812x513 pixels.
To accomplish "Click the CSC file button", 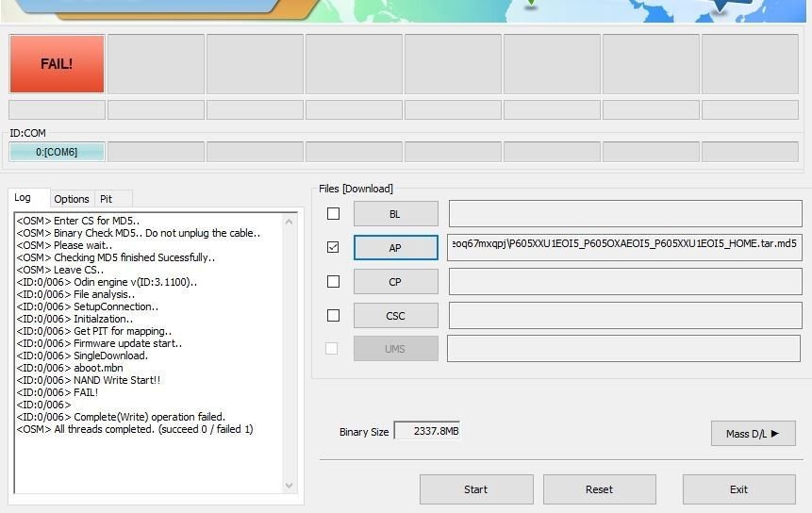I will pyautogui.click(x=396, y=316).
